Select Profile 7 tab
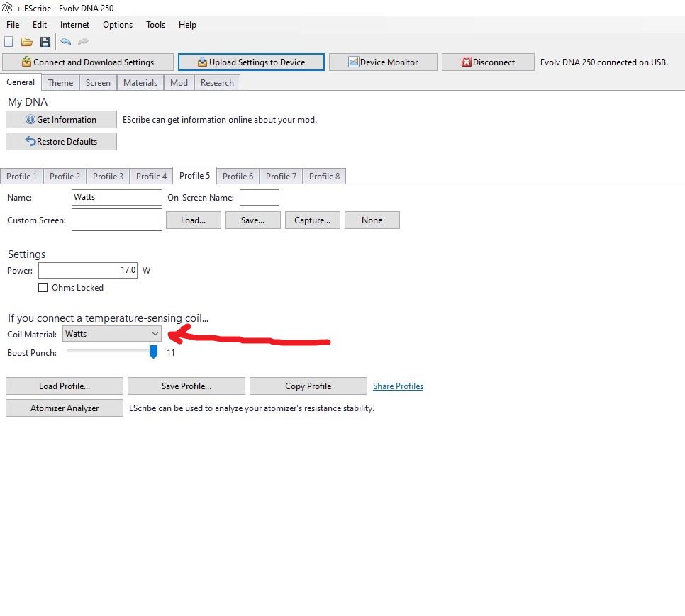Screen dimensions: 685x616 coord(281,177)
